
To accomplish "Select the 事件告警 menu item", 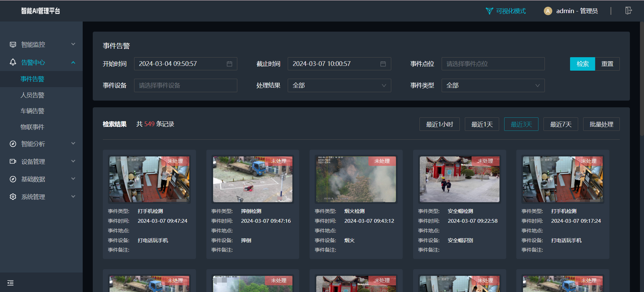I will [x=41, y=79].
